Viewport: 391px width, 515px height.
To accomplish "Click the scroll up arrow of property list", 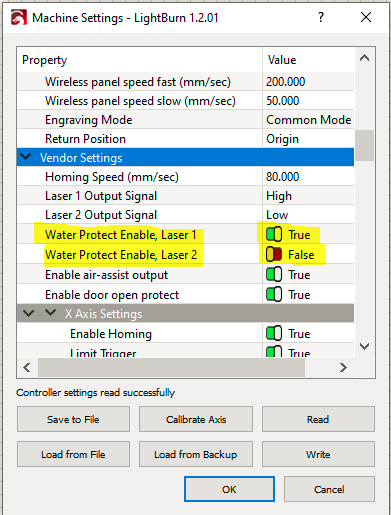I will tap(364, 58).
